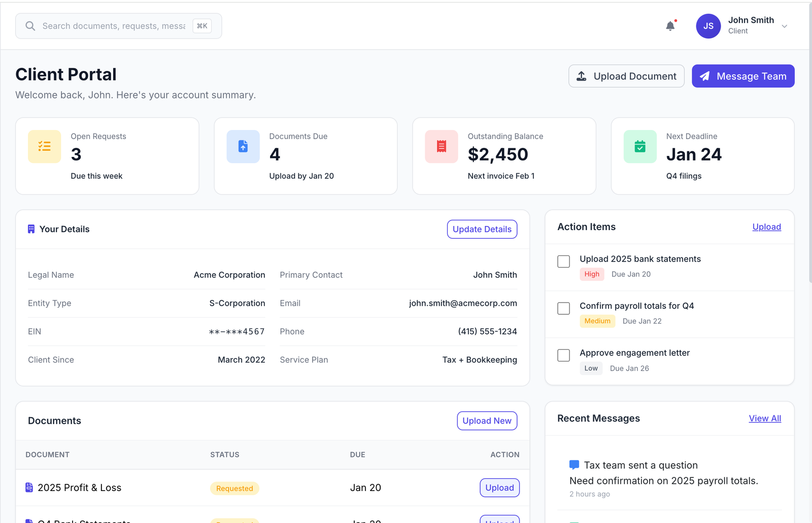This screenshot has width=812, height=523.
Task: Check Confirm payroll totals for Q4
Action: point(563,308)
